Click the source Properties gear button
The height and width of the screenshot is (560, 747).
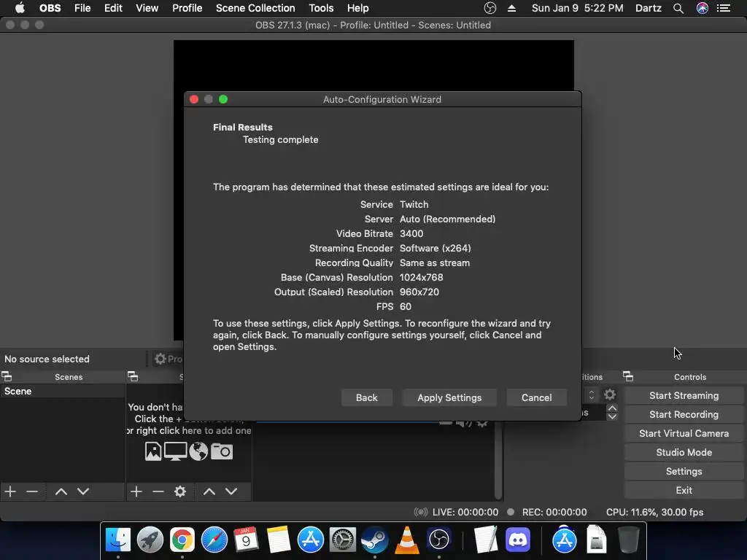pos(168,359)
